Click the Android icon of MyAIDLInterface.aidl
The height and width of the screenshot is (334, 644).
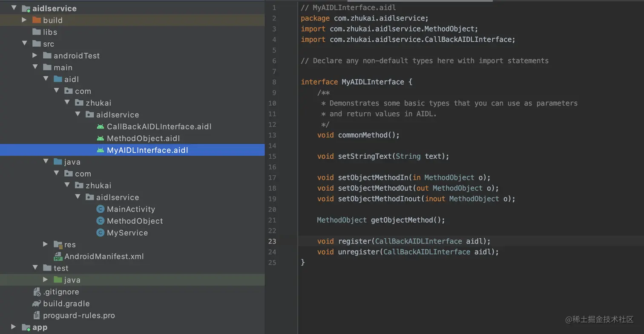coord(101,150)
